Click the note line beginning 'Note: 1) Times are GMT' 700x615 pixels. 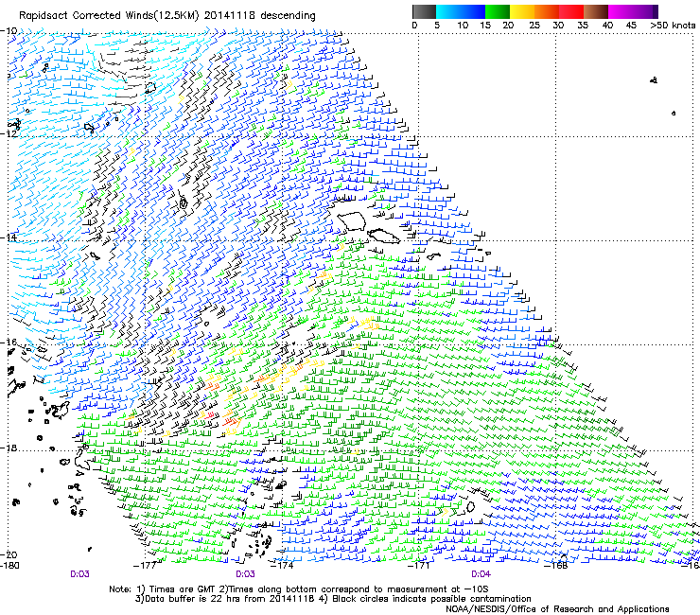point(299,589)
